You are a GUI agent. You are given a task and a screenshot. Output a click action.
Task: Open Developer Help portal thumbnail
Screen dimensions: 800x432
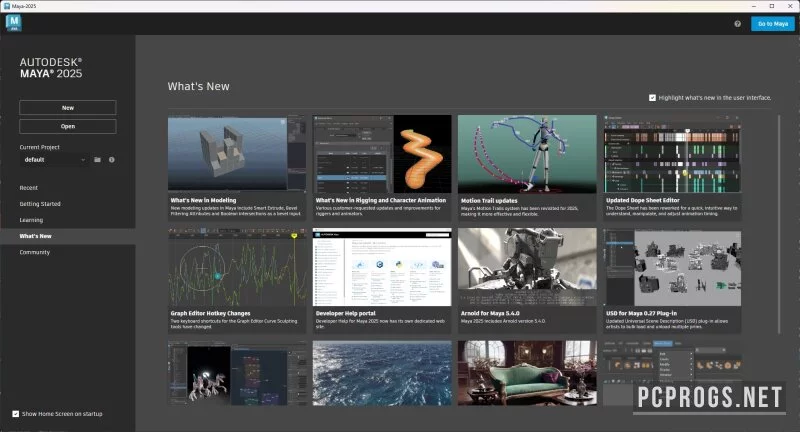click(x=382, y=267)
